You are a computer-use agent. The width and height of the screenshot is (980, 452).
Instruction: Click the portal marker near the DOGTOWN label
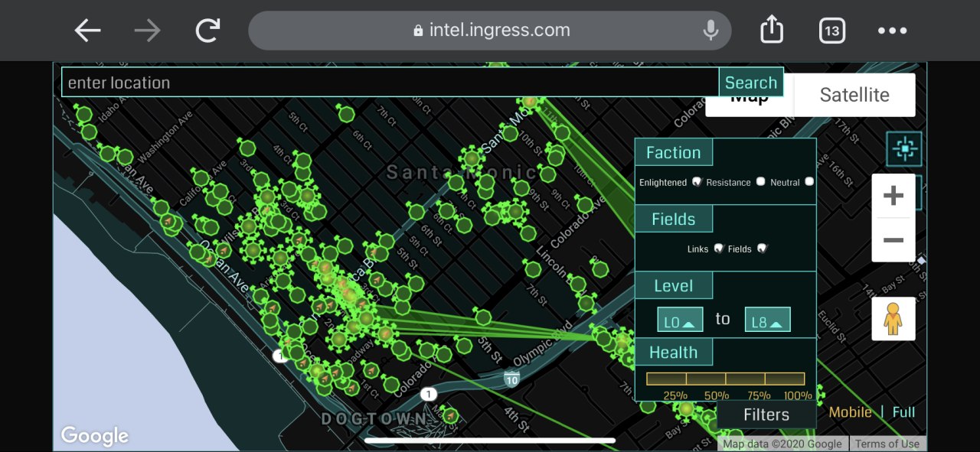451,415
